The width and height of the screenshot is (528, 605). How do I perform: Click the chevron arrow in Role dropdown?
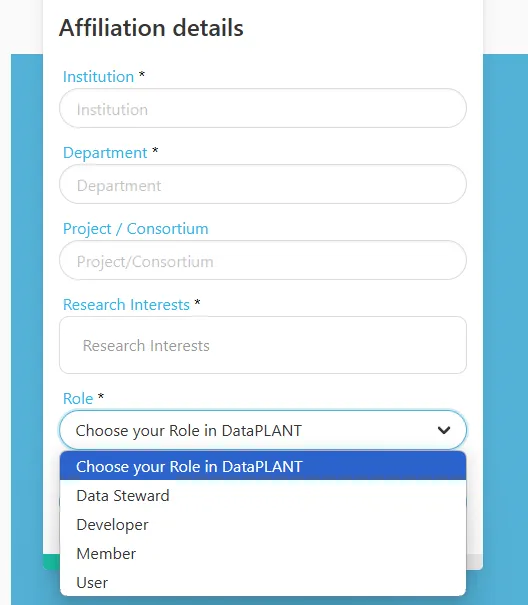[x=444, y=430]
